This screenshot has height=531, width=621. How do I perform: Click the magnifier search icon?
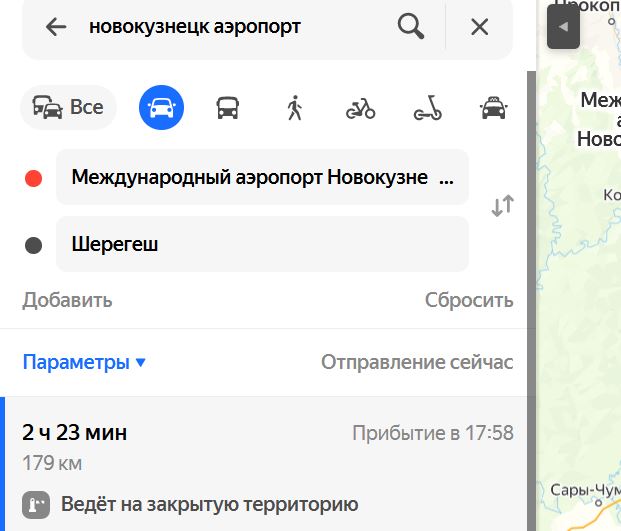point(411,27)
